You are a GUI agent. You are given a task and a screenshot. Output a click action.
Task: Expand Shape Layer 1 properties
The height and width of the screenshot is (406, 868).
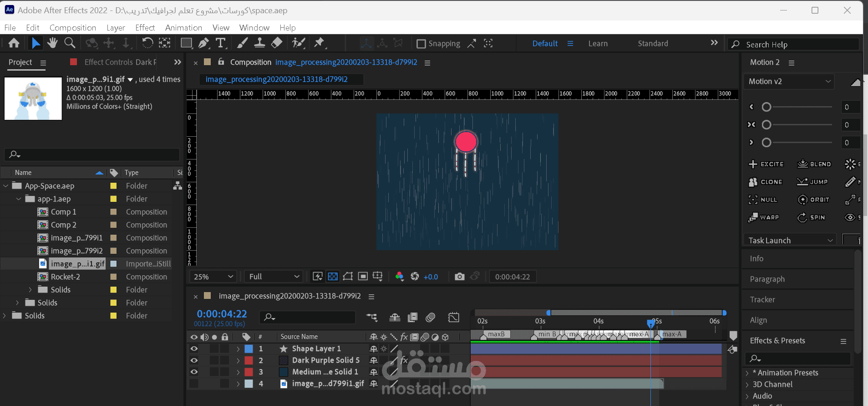(x=238, y=349)
